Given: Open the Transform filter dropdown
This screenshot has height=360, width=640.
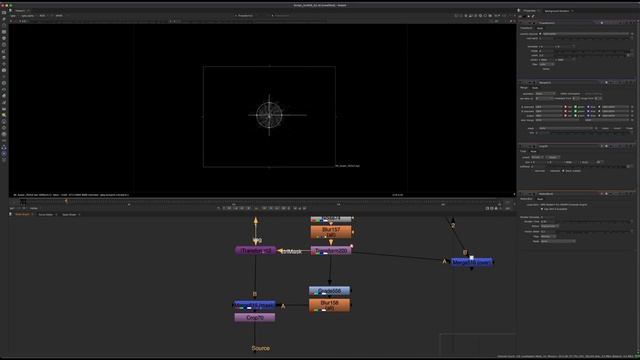Looking at the screenshot, I should pos(547,64).
